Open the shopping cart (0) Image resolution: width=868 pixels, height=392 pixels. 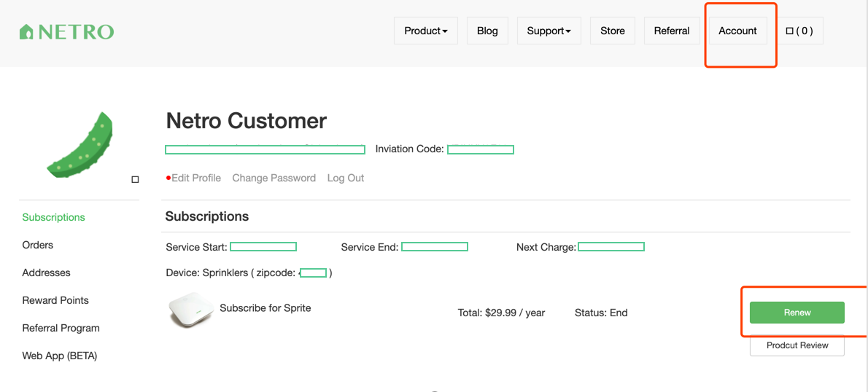[799, 31]
